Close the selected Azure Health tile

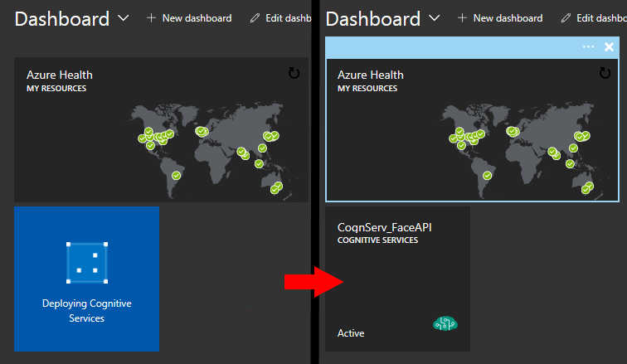click(609, 46)
